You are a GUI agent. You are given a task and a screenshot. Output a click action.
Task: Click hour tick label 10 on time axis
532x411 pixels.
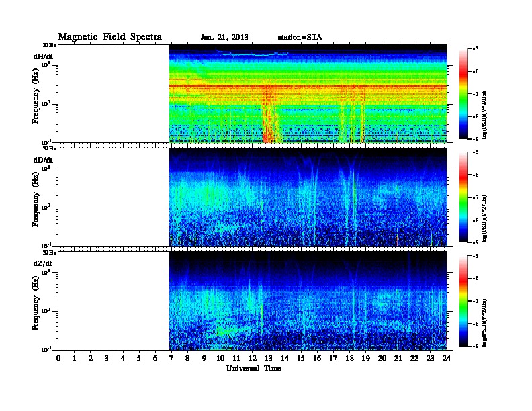click(x=220, y=358)
